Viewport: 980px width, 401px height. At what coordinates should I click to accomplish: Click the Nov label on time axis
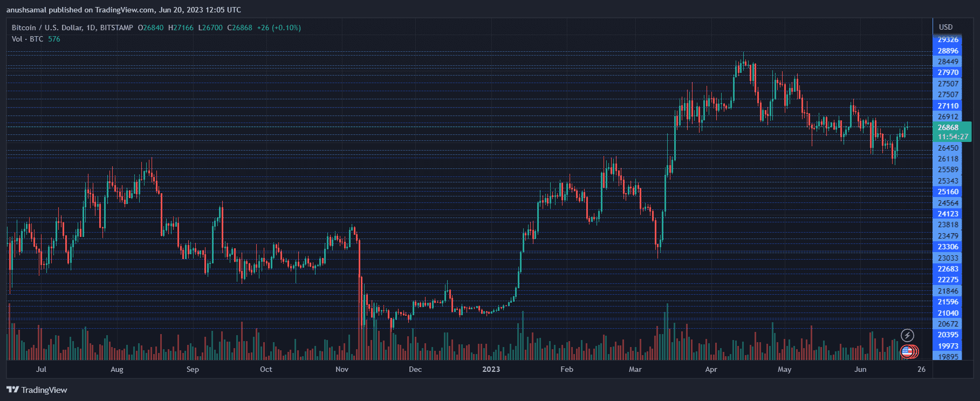(x=342, y=369)
